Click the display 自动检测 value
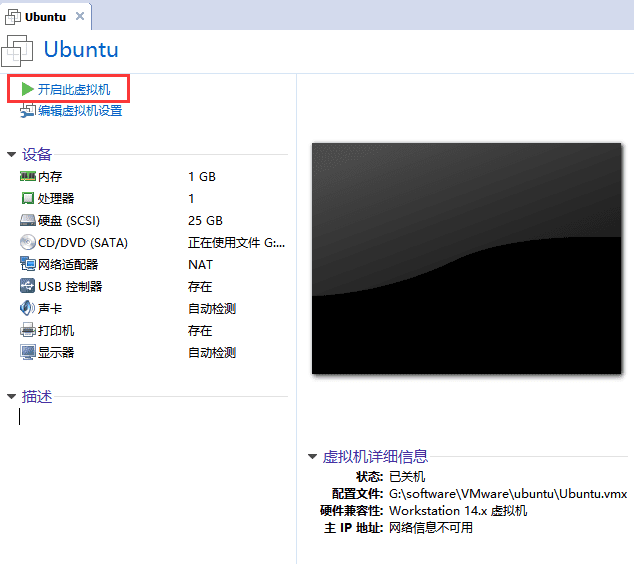The image size is (634, 564). [212, 353]
